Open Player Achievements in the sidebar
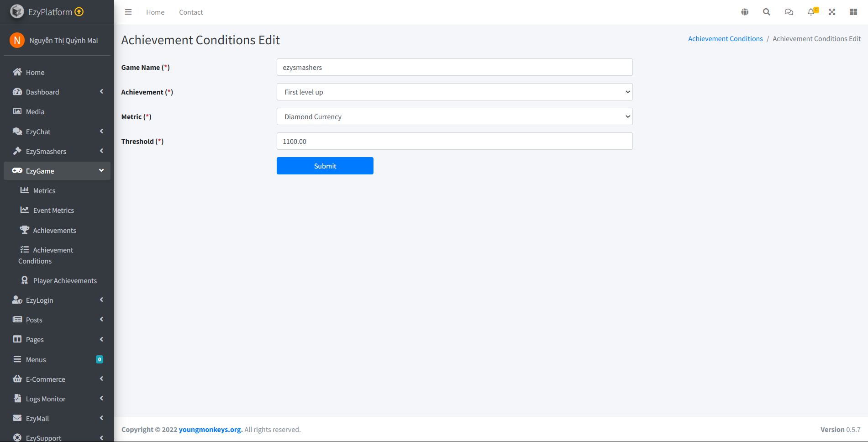The width and height of the screenshot is (868, 442). 64,280
